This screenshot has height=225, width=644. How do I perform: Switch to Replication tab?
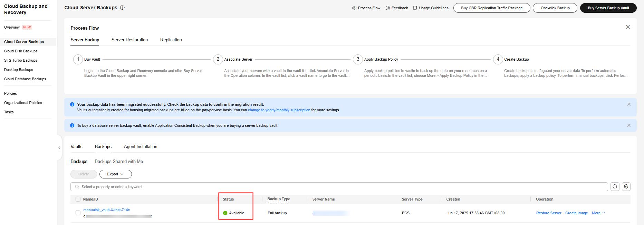171,40
